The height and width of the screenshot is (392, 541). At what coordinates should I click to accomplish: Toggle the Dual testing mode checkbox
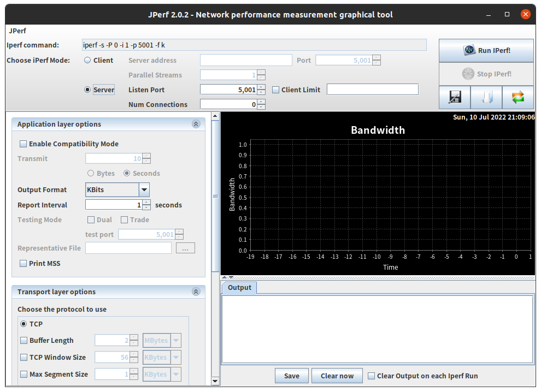tap(91, 219)
